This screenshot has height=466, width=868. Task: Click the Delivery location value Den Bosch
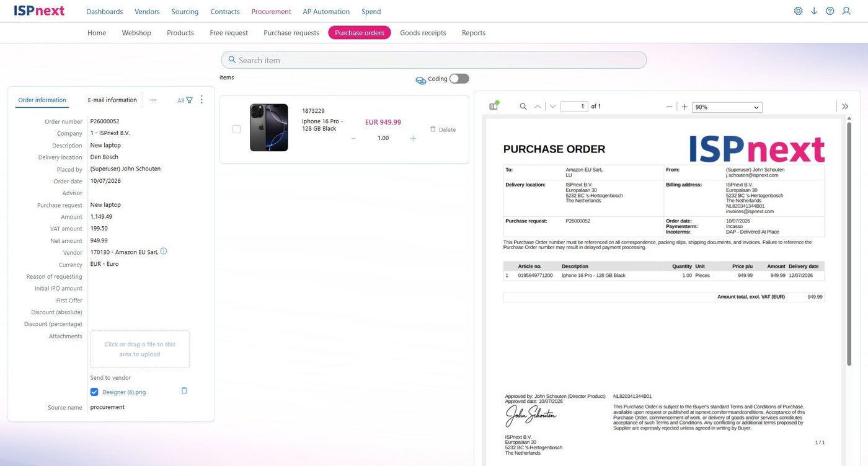pos(104,157)
